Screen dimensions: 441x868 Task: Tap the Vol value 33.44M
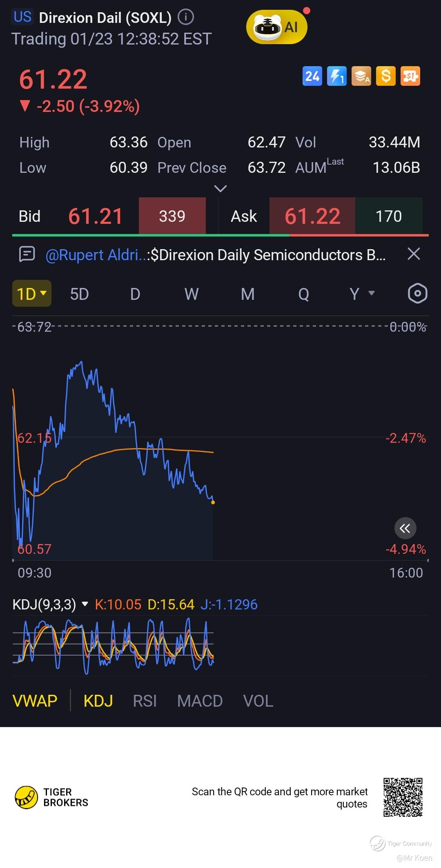click(x=394, y=142)
